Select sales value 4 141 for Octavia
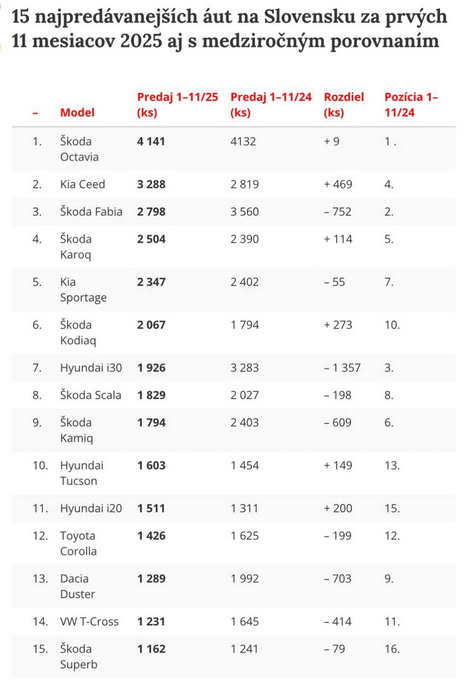Screen dimensions: 476x700 [151, 142]
